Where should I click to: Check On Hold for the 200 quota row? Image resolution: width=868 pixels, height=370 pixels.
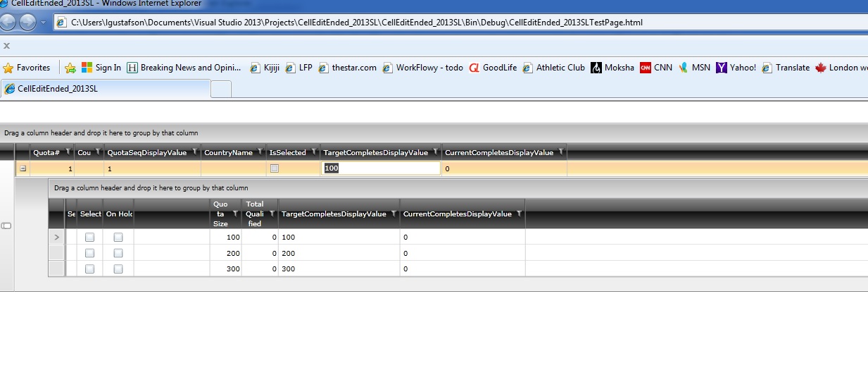pyautogui.click(x=118, y=253)
